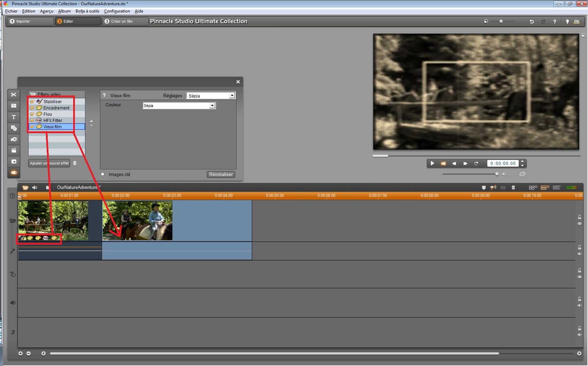This screenshot has height=366, width=588.
Task: Disable the HFX Filter effect checkbox
Action: (32, 121)
